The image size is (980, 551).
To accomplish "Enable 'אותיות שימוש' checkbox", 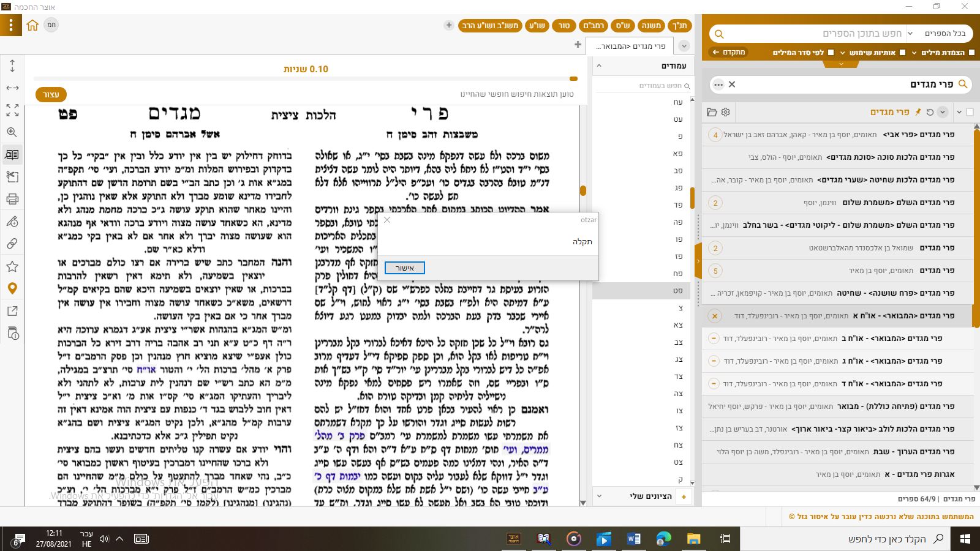I will [902, 53].
